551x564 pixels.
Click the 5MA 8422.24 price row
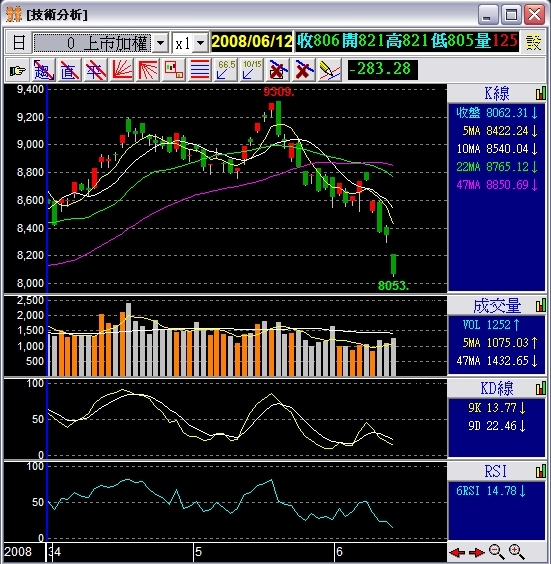(500, 131)
